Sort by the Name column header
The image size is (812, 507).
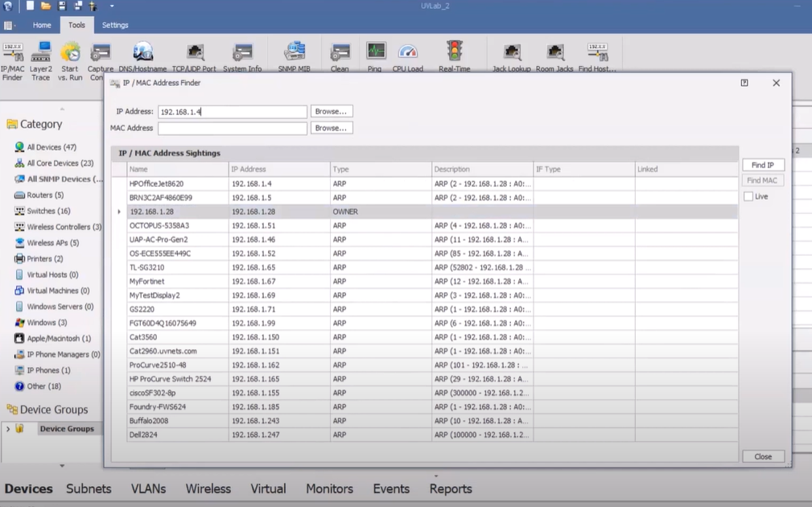(x=178, y=169)
